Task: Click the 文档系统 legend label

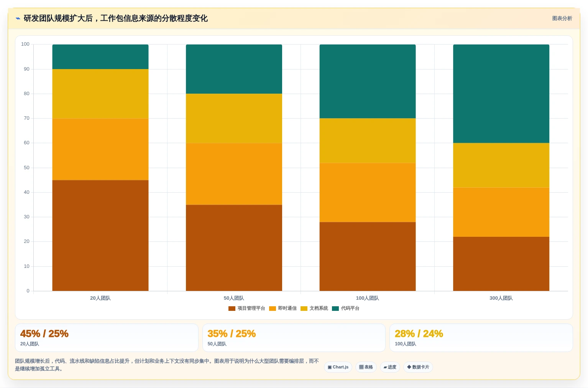Action: pos(319,309)
